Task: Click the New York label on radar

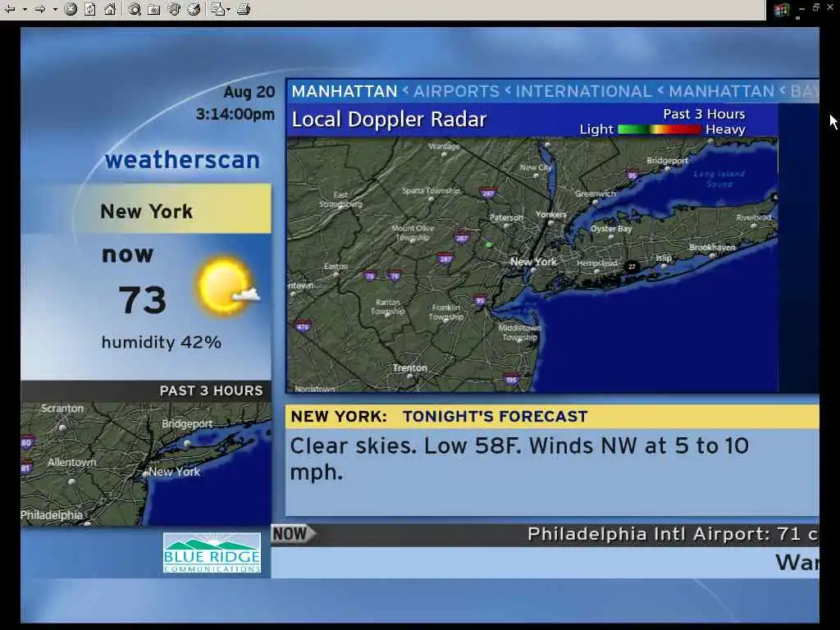Action: click(533, 262)
